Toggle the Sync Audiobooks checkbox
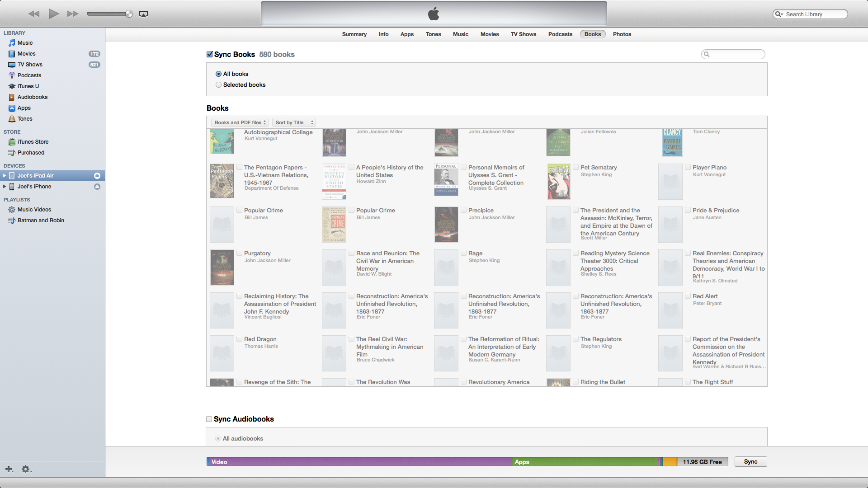 [x=209, y=419]
